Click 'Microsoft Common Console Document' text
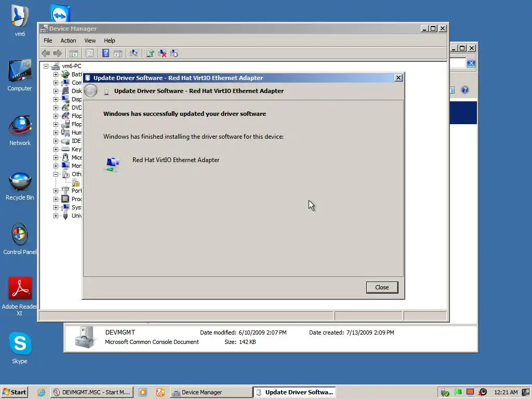532x399 pixels. point(152,342)
